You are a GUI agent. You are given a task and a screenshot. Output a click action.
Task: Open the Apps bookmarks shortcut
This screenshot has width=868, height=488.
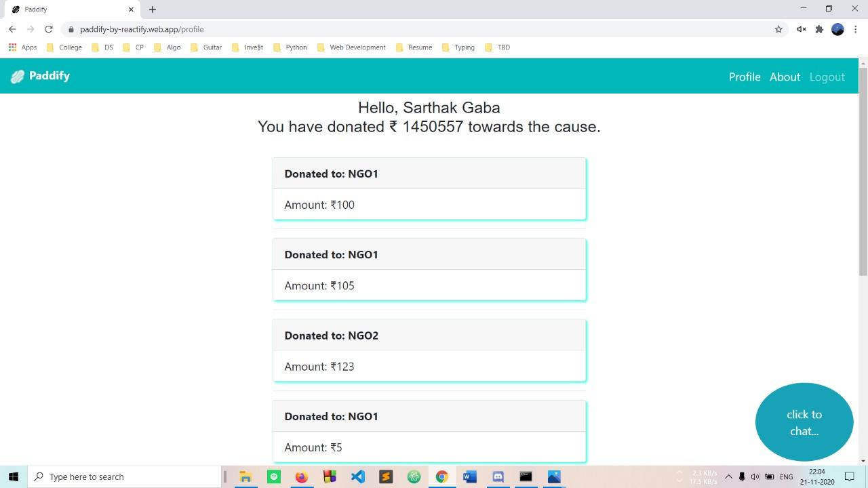22,47
